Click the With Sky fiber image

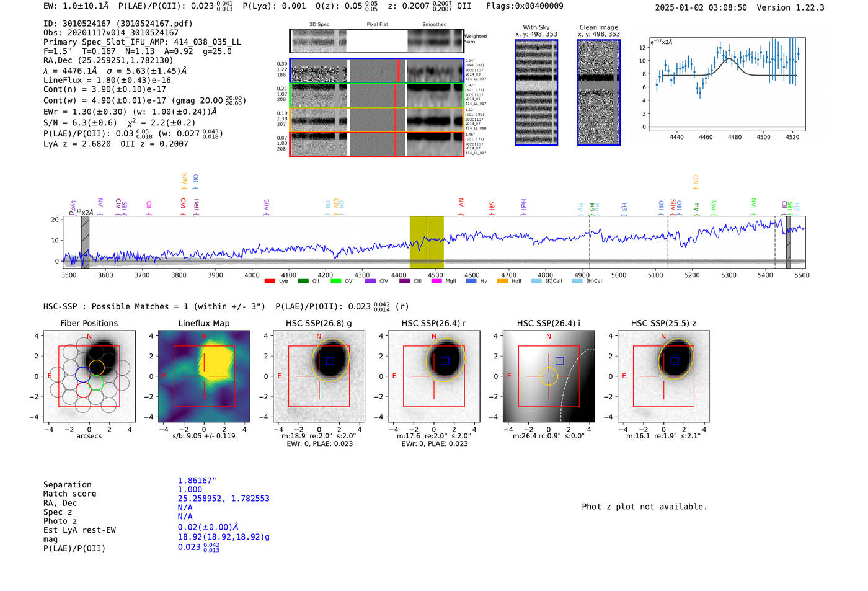tap(536, 92)
